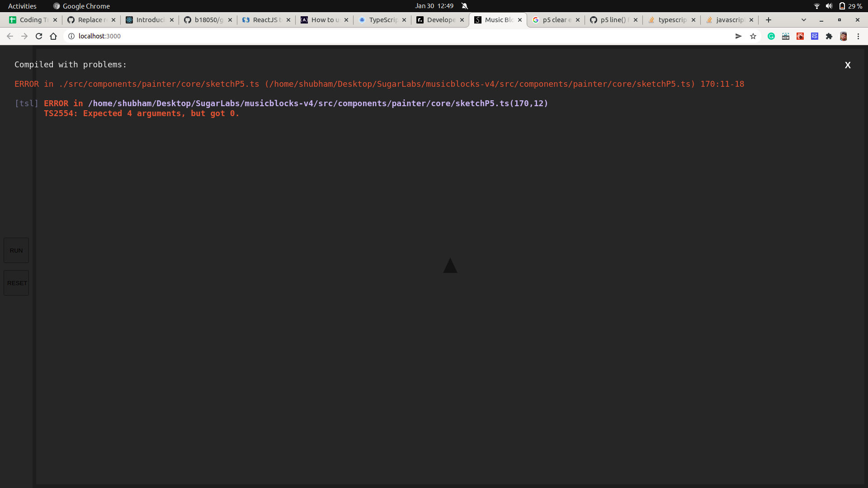Open the blue mail extension icon
Screen dimensions: 868x488
tap(815, 36)
